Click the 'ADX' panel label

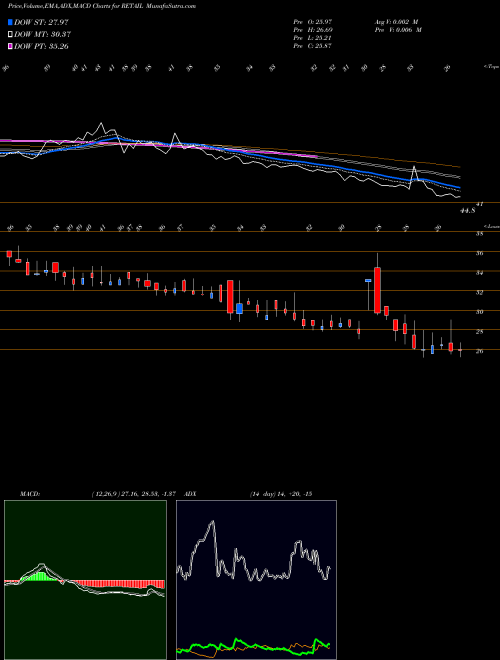tap(190, 493)
